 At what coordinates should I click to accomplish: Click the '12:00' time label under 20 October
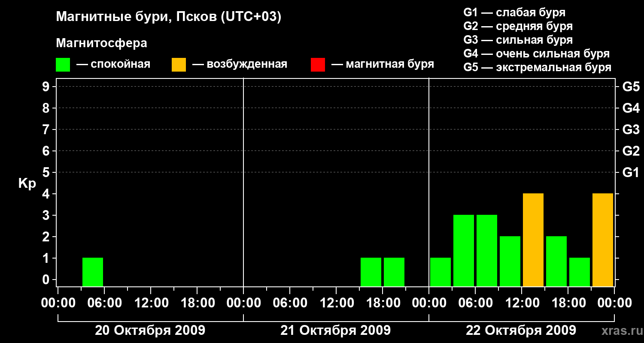151,303
